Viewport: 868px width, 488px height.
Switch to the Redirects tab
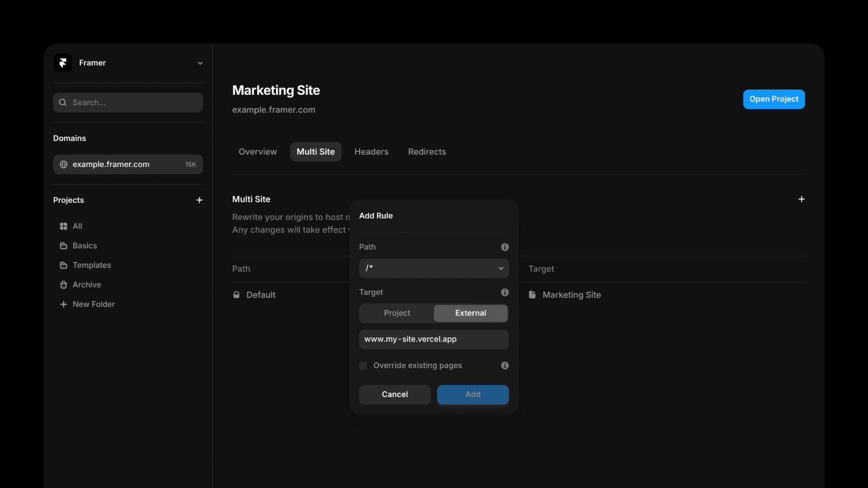(427, 152)
